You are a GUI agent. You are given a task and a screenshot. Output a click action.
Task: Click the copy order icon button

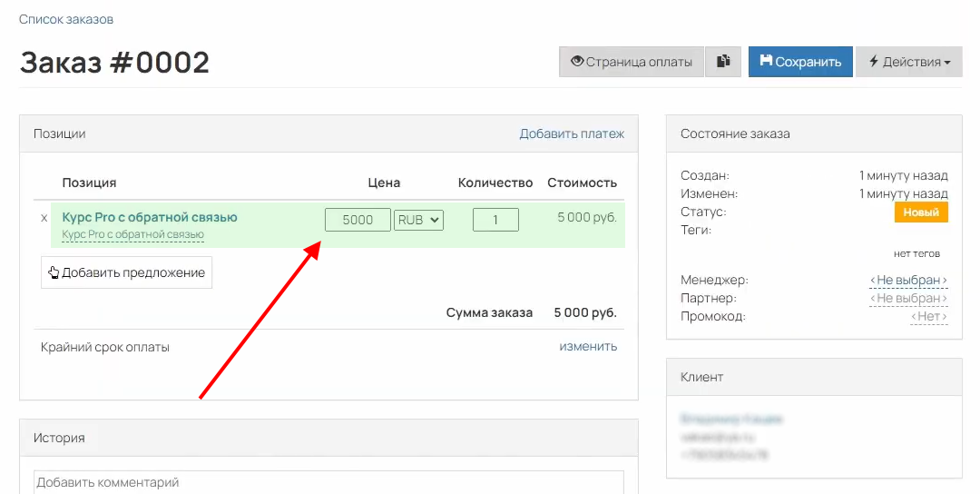pos(723,62)
